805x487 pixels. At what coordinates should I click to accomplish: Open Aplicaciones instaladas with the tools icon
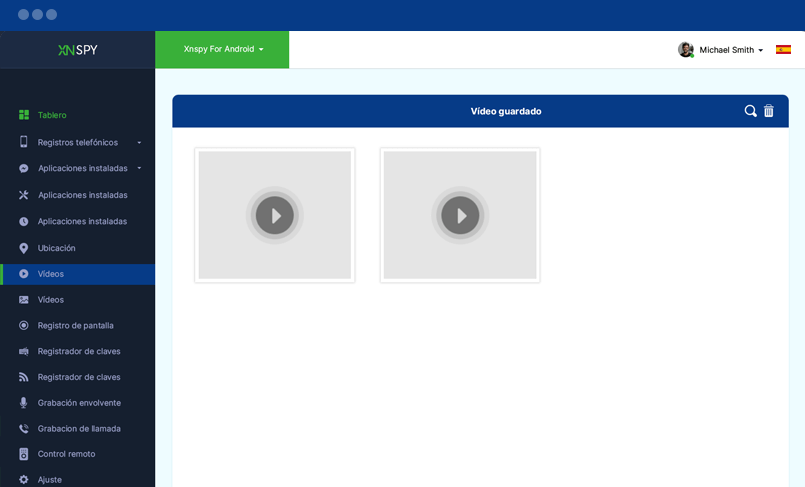pyautogui.click(x=82, y=195)
